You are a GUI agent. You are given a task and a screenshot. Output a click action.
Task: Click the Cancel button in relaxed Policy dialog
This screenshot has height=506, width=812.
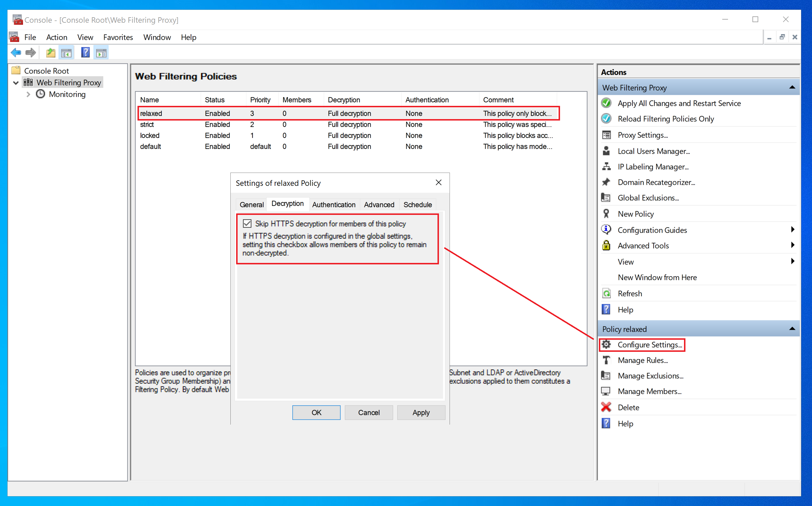point(368,412)
